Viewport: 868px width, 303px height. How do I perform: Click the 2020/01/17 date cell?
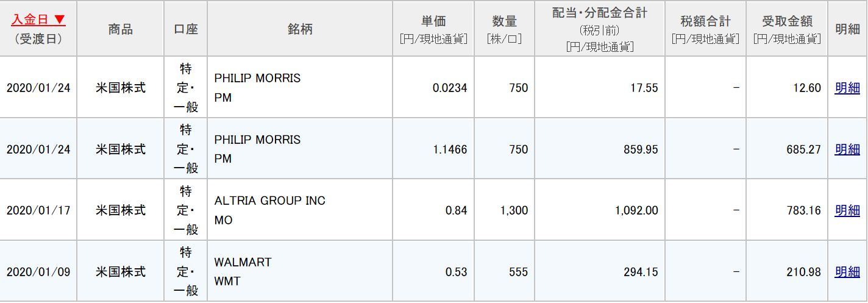(38, 210)
